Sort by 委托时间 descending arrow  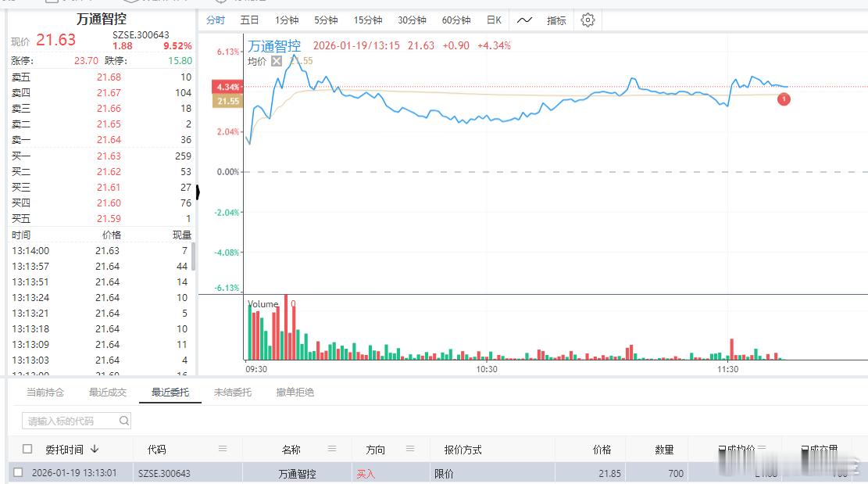point(95,449)
